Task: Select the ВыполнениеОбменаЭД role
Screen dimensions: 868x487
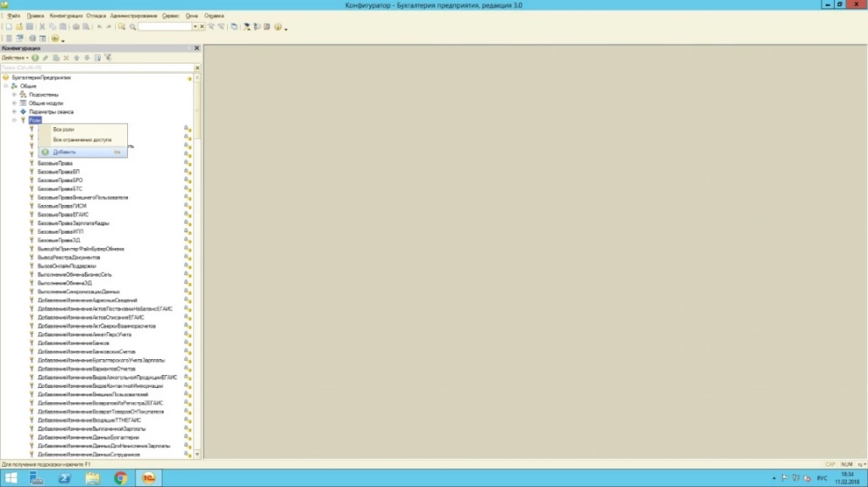Action: [x=64, y=283]
